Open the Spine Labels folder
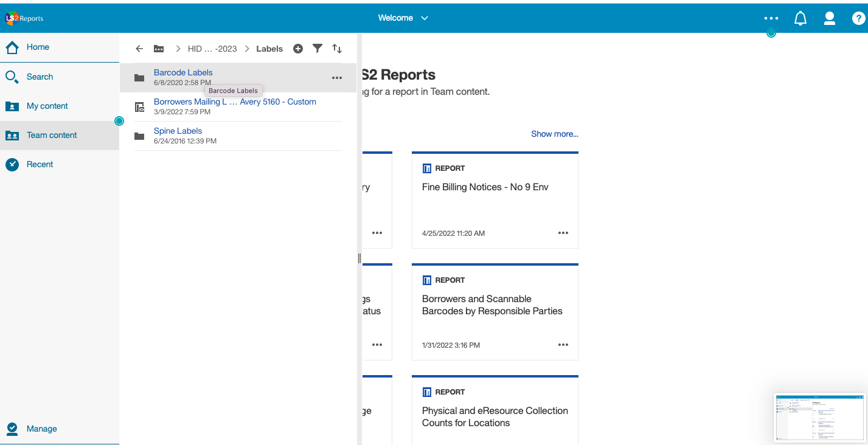This screenshot has height=445, width=868. point(178,131)
